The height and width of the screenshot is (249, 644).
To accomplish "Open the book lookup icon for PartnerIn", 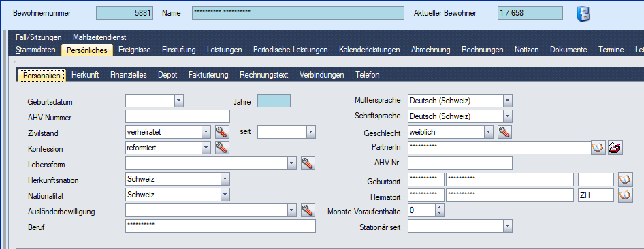I will [598, 147].
